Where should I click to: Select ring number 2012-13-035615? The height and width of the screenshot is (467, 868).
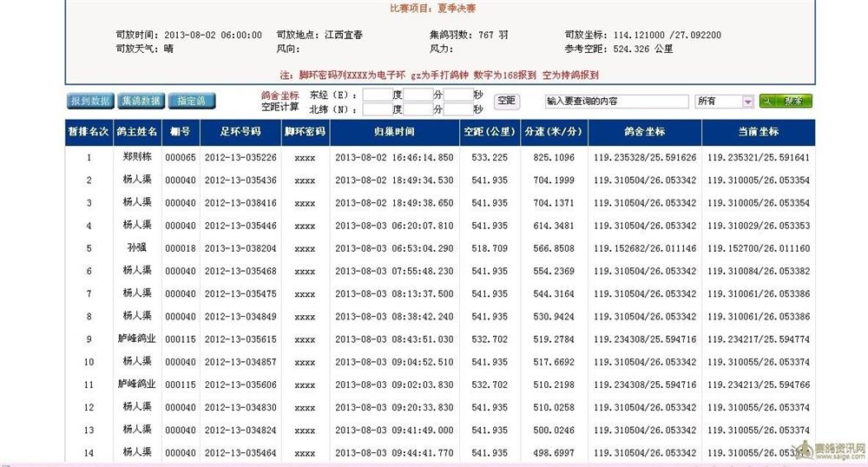[240, 339]
